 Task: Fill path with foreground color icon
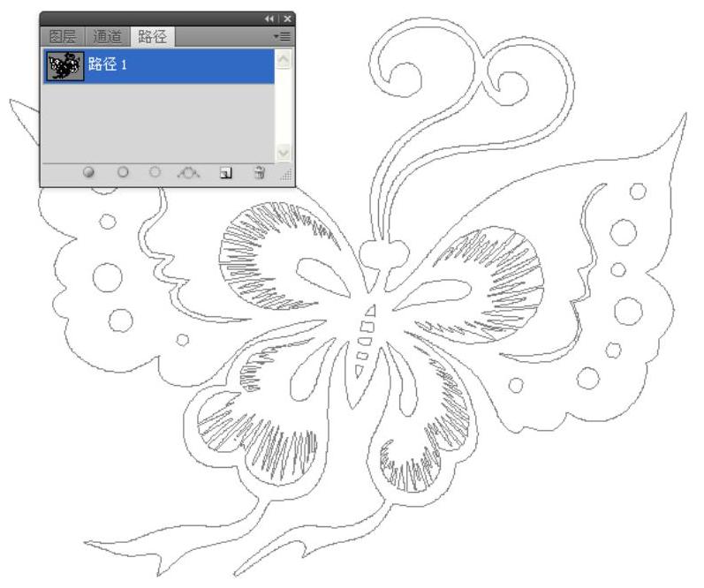pyautogui.click(x=89, y=172)
